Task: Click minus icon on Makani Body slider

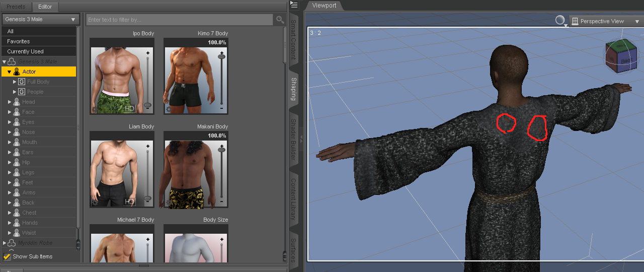Action: 221,202
